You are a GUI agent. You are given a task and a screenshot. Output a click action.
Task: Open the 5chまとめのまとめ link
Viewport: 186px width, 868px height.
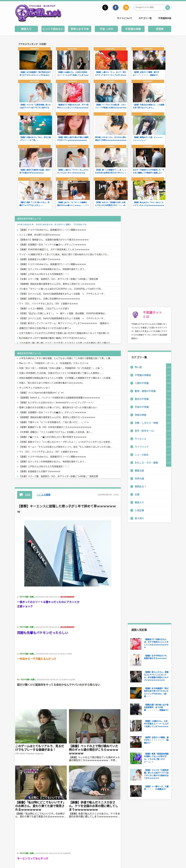point(44,224)
